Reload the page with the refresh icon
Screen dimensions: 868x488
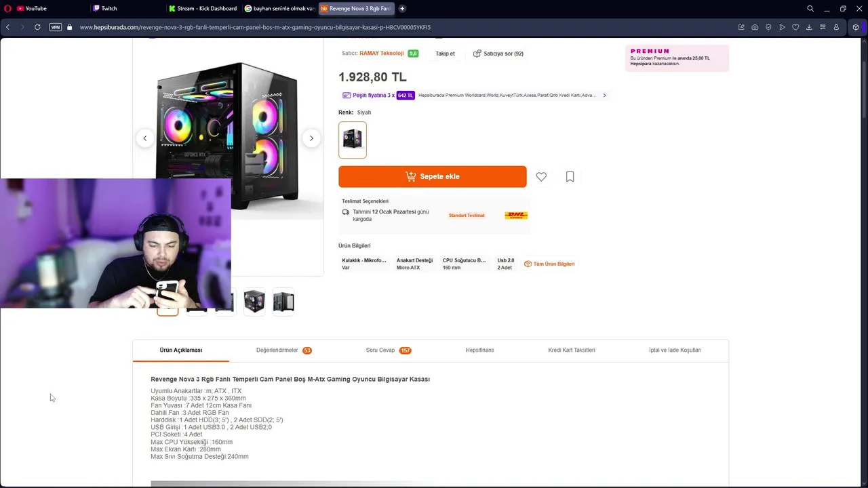point(37,27)
